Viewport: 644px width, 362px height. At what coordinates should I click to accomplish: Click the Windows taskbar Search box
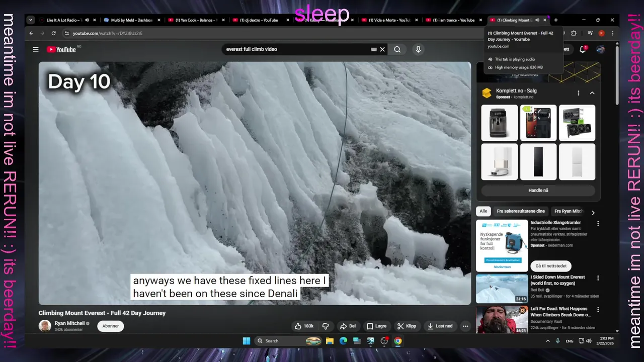[288, 341]
